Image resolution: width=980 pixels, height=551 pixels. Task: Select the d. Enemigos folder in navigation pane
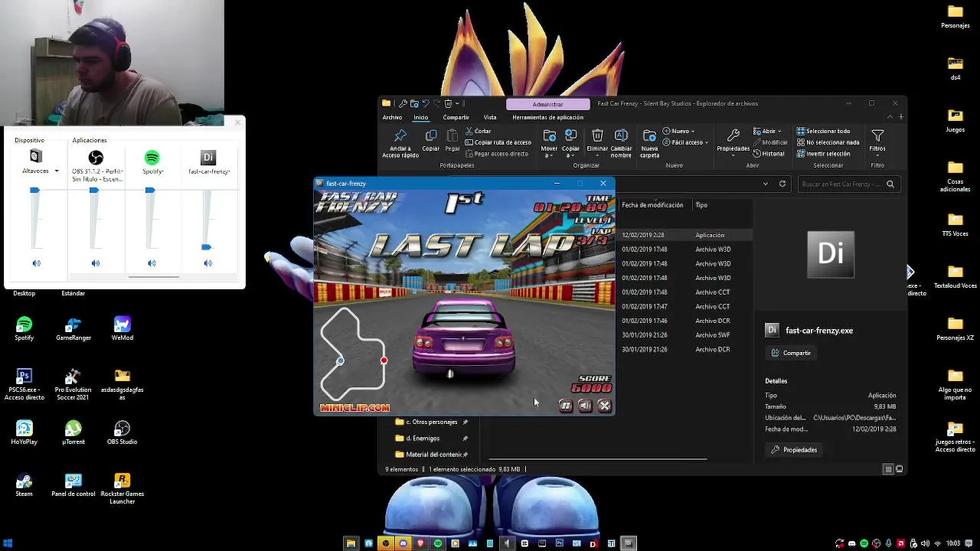tap(422, 439)
